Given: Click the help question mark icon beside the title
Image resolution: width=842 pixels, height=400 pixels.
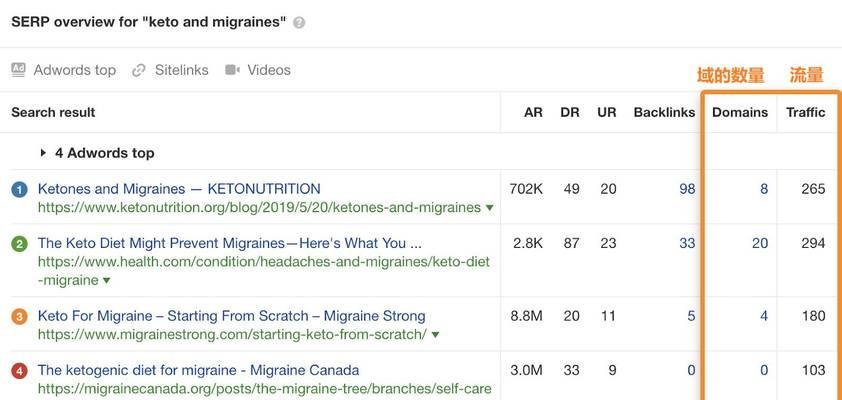Looking at the screenshot, I should (x=299, y=23).
